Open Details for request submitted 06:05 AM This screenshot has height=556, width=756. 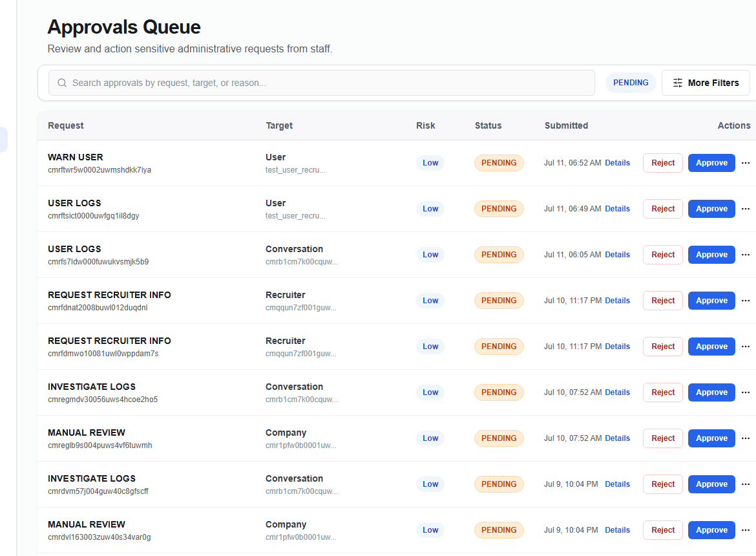(617, 255)
